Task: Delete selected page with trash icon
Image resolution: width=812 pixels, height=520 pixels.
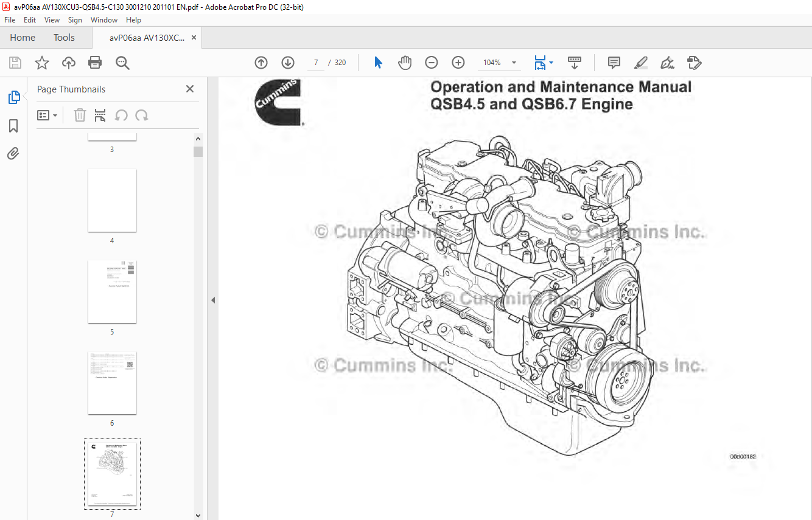Action: [80, 115]
